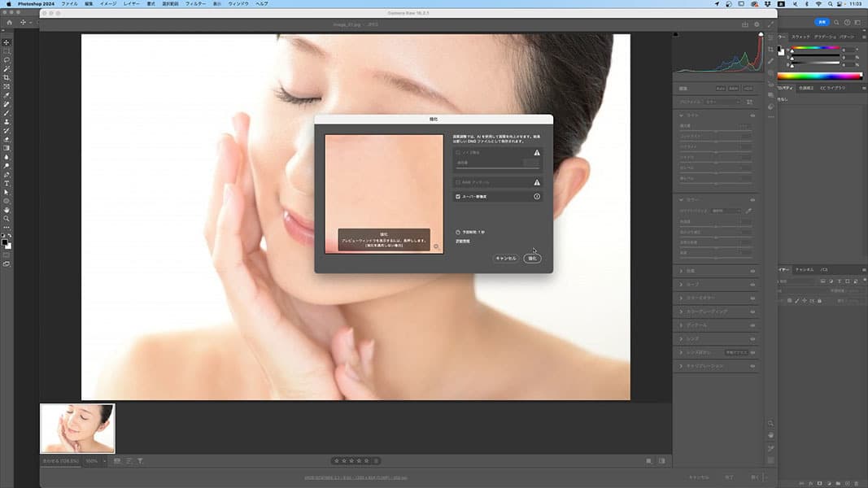
Task: Select the Zoom tool in left toolbar
Action: click(7, 219)
